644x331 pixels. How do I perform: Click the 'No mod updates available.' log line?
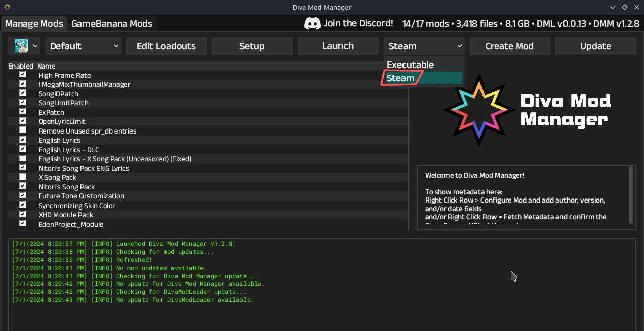point(109,268)
